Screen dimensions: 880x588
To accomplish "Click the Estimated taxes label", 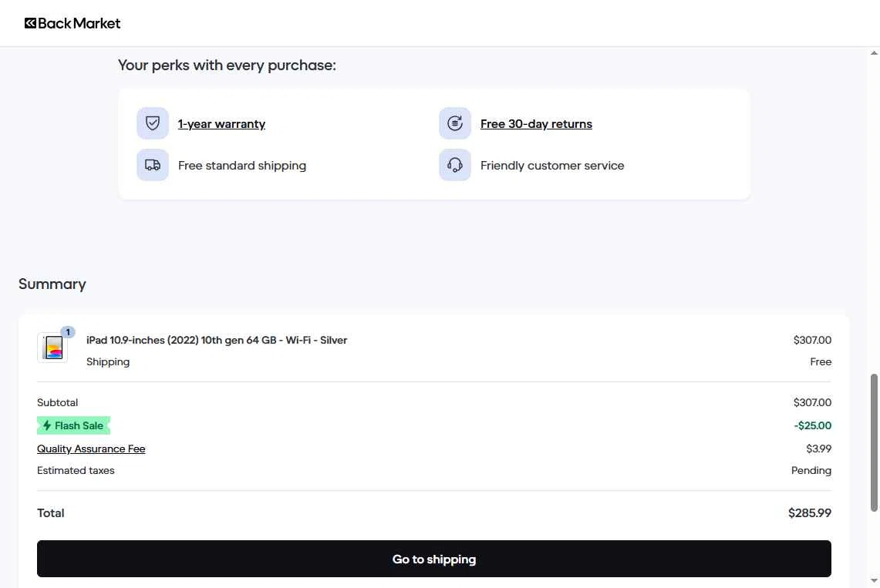I will coord(76,470).
